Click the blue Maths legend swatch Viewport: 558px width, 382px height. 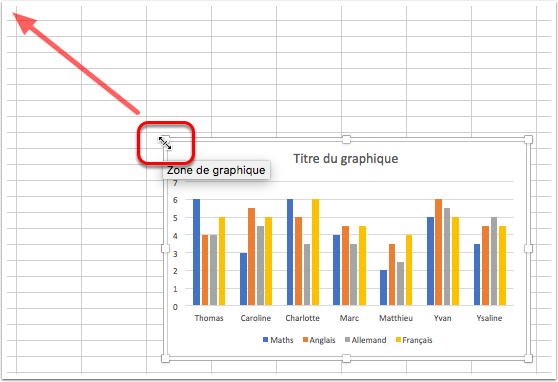(265, 340)
